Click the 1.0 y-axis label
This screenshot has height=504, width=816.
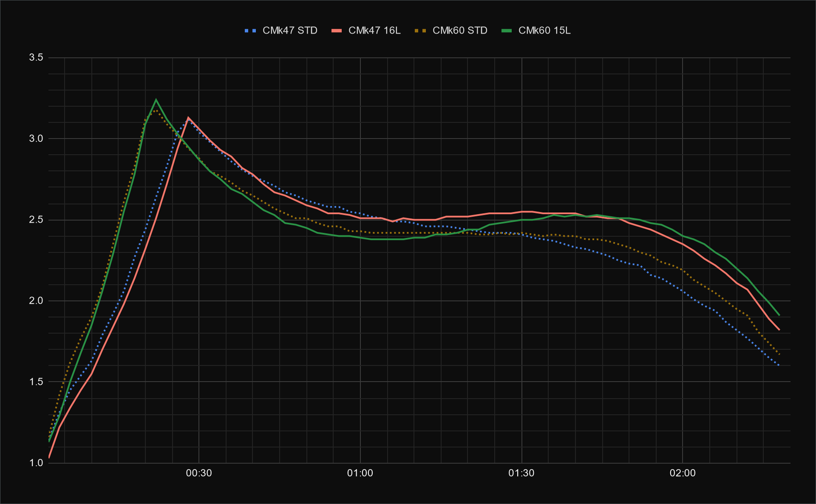point(36,463)
